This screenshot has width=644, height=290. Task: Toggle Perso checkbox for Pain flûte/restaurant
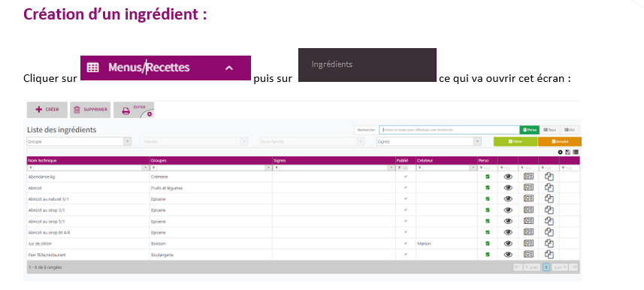(x=488, y=254)
